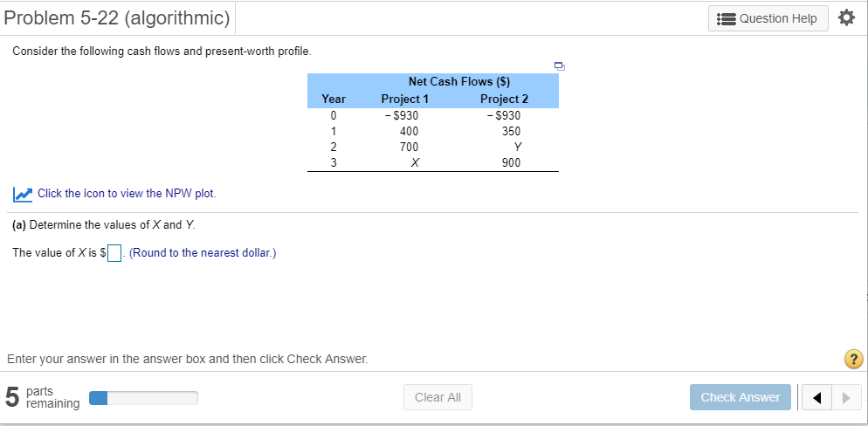
Task: Click 'Enter your answer in the answer box' instruction
Action: [187, 359]
